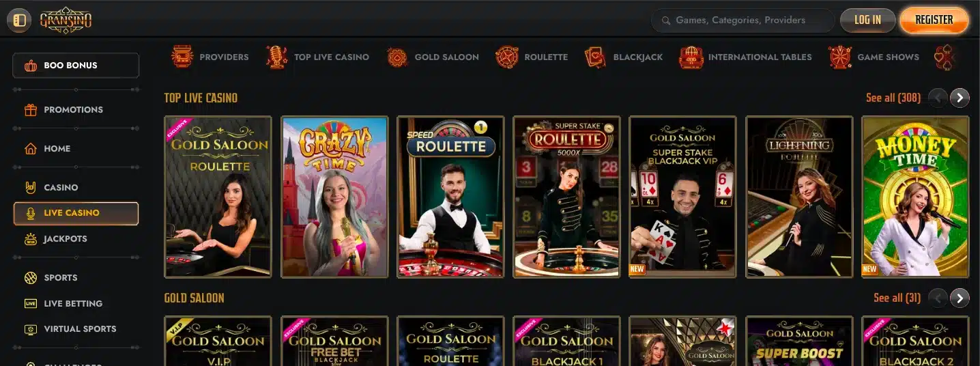The height and width of the screenshot is (366, 980).
Task: Focus the Games, Categories, Providers search field
Action: pos(743,20)
